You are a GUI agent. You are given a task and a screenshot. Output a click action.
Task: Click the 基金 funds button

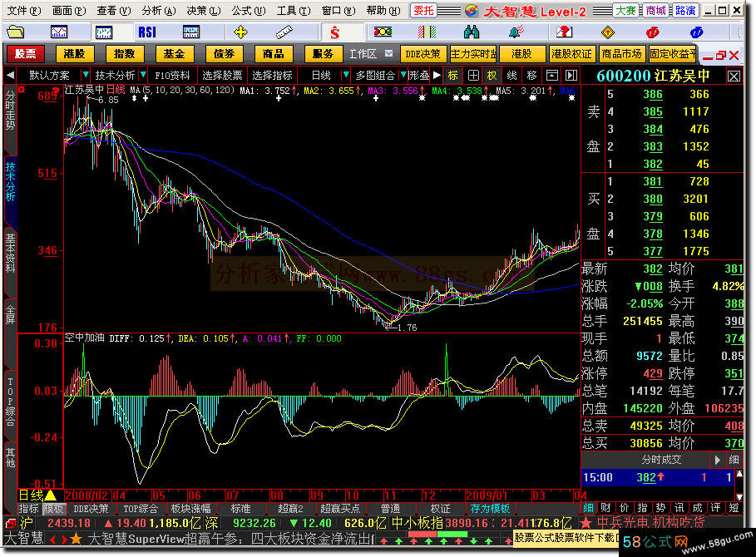click(174, 54)
